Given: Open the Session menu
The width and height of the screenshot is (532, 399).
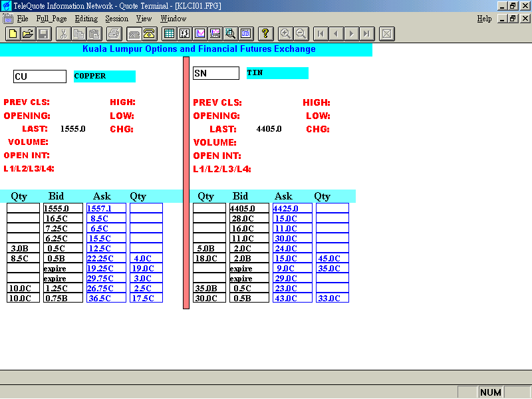Looking at the screenshot, I should coord(116,19).
